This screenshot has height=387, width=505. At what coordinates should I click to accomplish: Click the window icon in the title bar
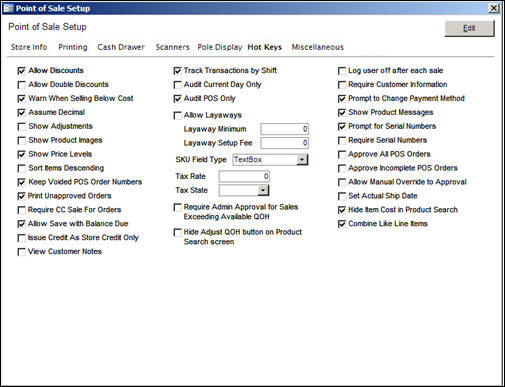coord(9,8)
